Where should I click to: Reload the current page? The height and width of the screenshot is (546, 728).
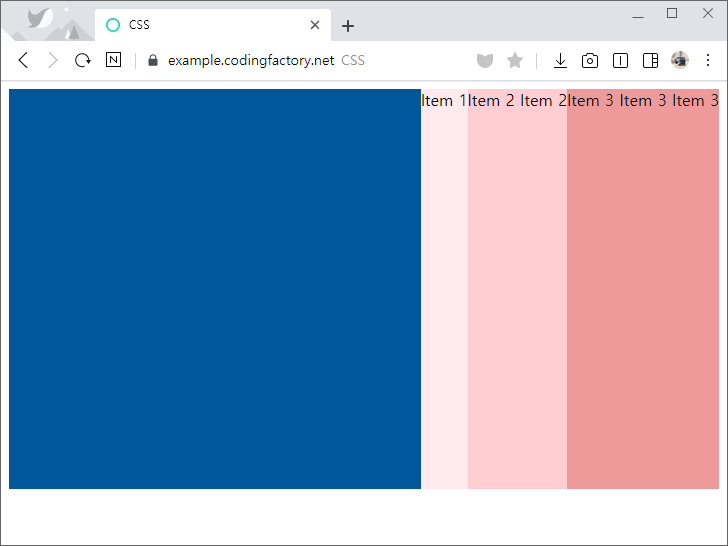pos(83,60)
